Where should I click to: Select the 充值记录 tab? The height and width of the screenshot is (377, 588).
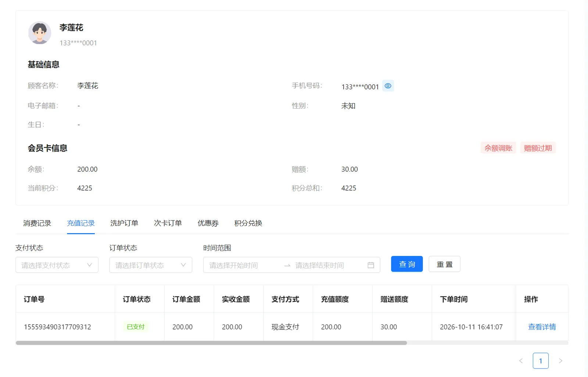click(x=81, y=223)
